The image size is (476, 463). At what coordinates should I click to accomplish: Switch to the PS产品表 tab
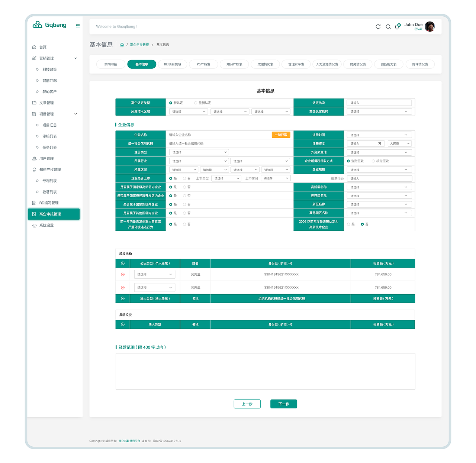pos(203,64)
